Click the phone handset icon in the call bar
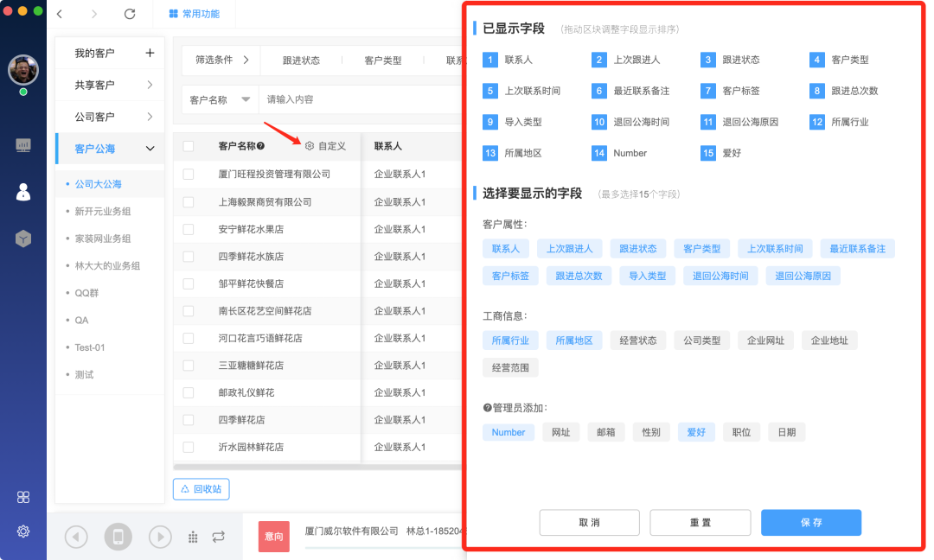 (x=118, y=537)
